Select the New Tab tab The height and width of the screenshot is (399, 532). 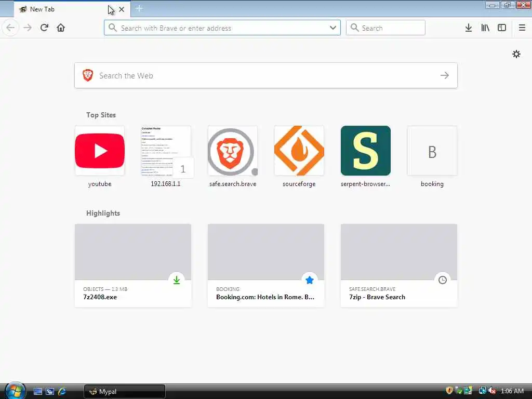point(64,9)
